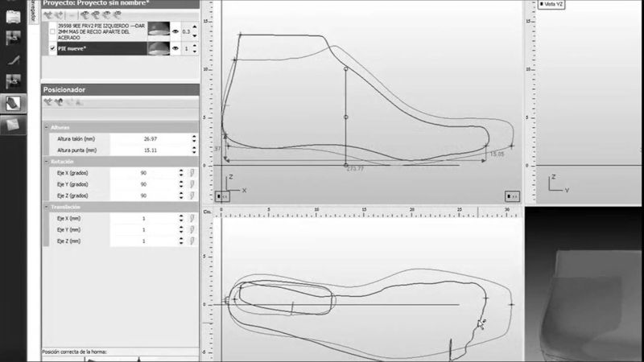Select the 39598 9EE FRV2 PIE IZQUIERDO row
This screenshot has width=644, height=362.
(x=102, y=31)
